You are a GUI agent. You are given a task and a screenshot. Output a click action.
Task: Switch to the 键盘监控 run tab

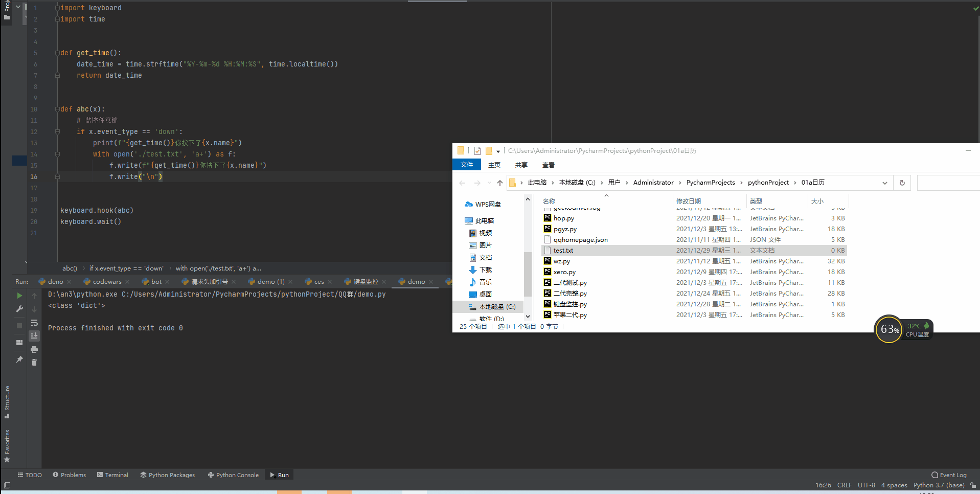[x=366, y=282]
